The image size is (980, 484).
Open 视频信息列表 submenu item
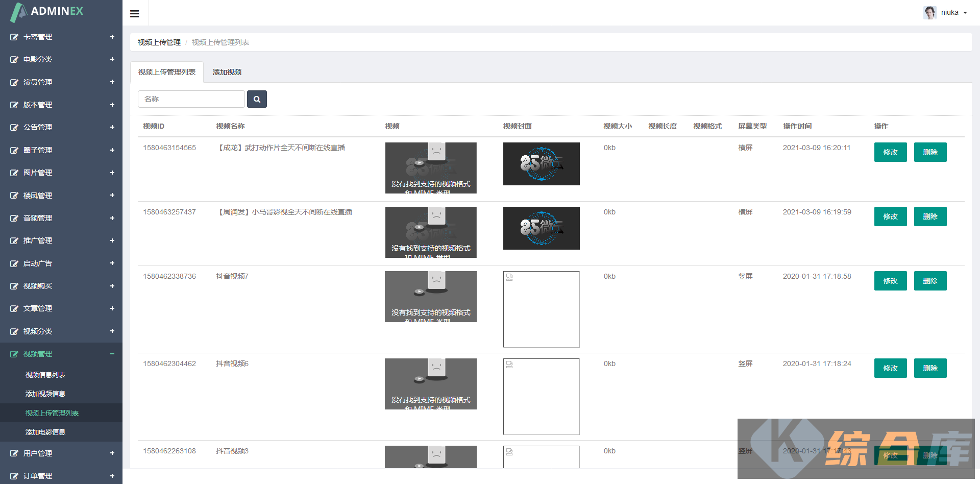click(x=45, y=375)
